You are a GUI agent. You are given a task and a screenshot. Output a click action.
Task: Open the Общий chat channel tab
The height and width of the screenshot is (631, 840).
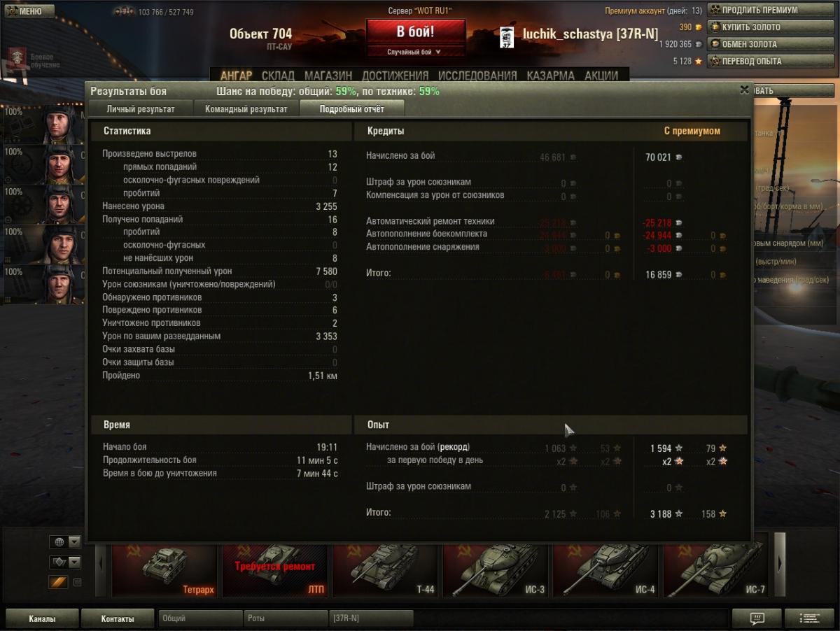(x=199, y=618)
